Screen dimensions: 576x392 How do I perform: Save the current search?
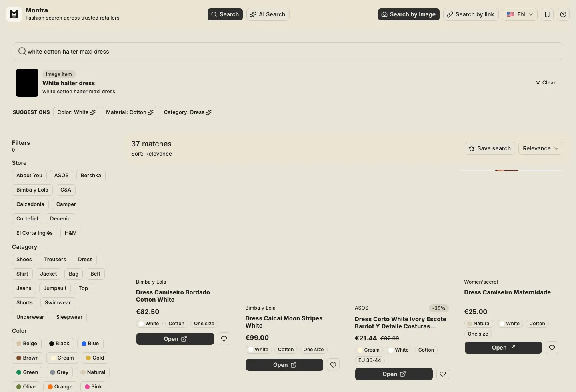coord(490,148)
